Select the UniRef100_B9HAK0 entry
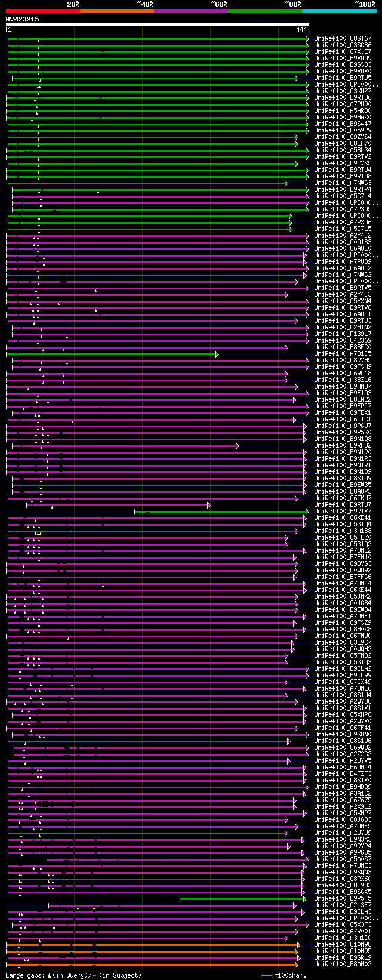The width and height of the screenshot is (382, 980). pyautogui.click(x=343, y=118)
